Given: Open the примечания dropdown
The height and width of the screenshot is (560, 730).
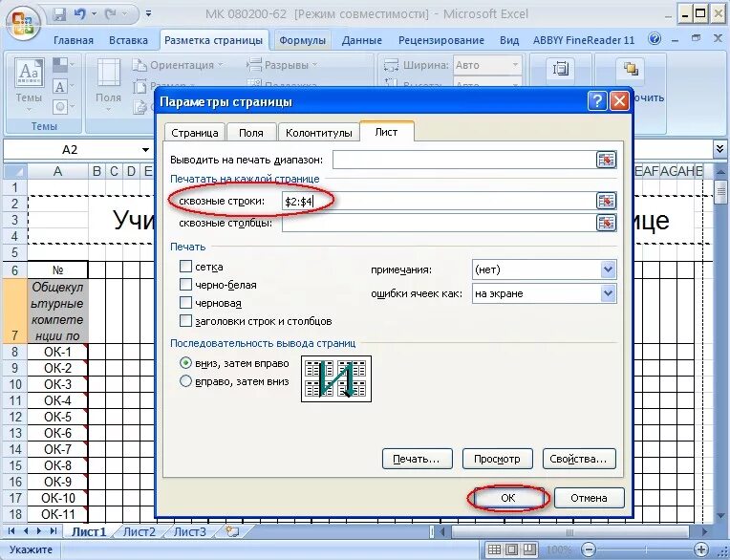Looking at the screenshot, I should 608,269.
